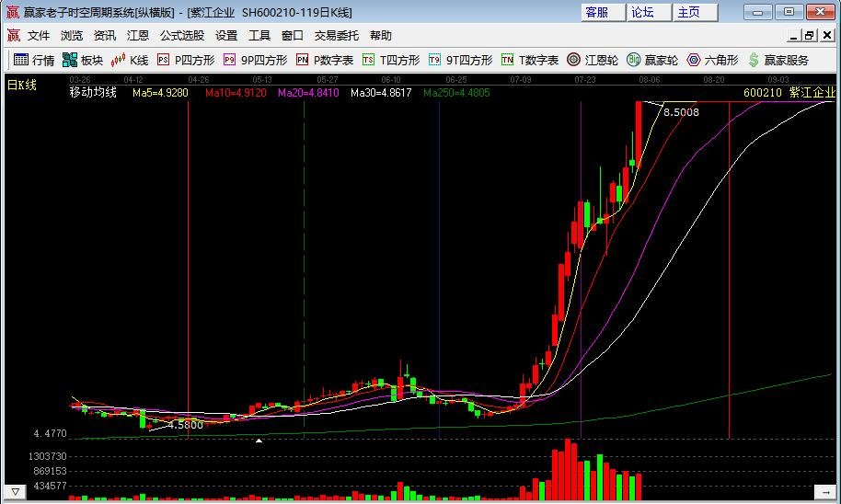This screenshot has height=504, width=841.
Task: Click the white triangle marker on time axis
Action: point(259,441)
